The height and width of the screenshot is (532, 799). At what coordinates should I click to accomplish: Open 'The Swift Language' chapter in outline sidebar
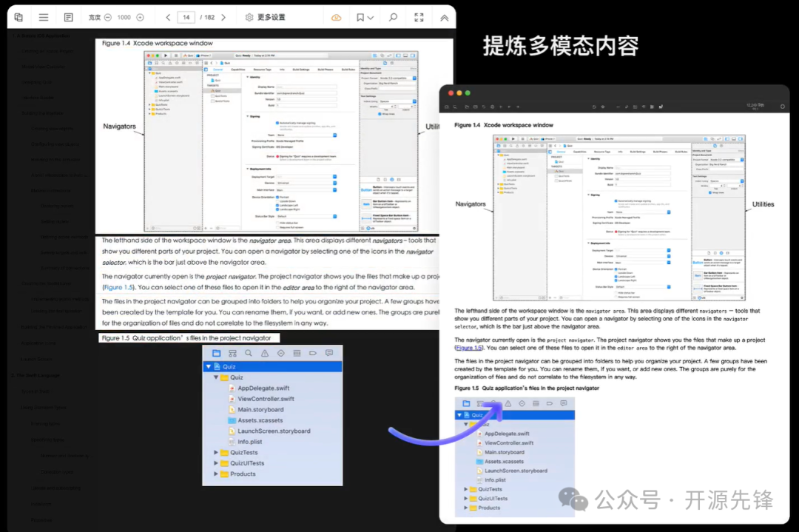[x=36, y=375]
